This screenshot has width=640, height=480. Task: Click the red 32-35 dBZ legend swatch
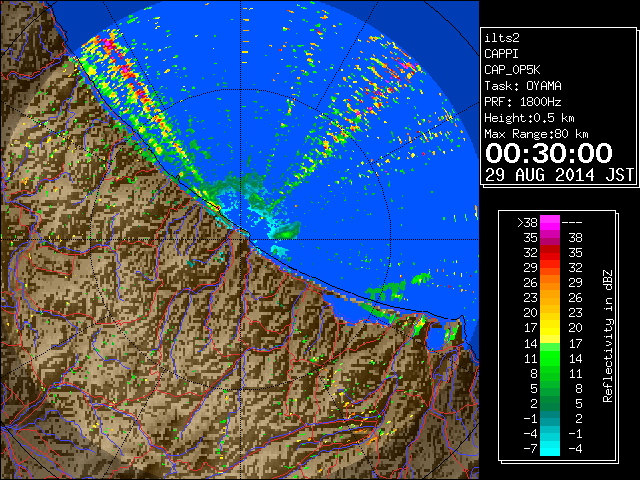550,253
